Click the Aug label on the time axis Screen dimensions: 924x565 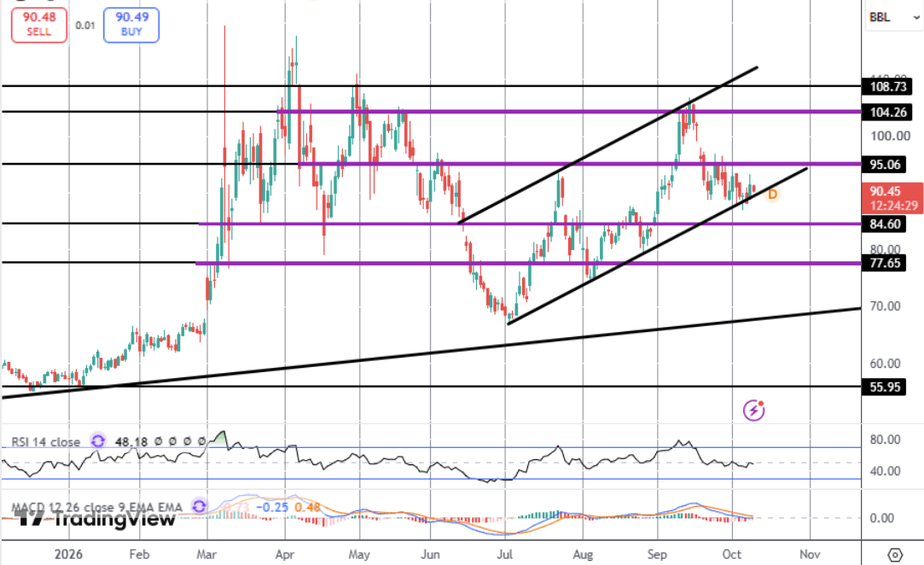[x=583, y=555]
